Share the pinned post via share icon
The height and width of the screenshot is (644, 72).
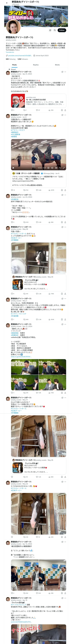click(x=65, y=110)
